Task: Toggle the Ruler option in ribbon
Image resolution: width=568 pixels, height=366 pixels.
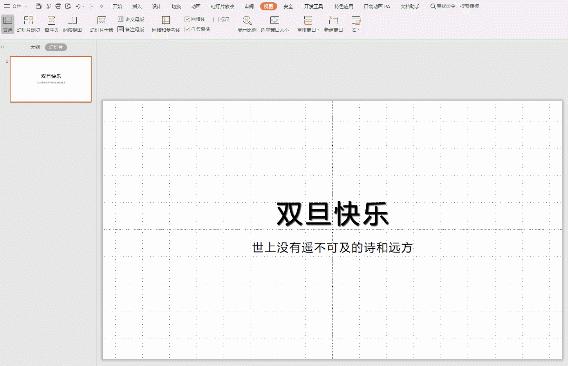Action: [x=221, y=19]
